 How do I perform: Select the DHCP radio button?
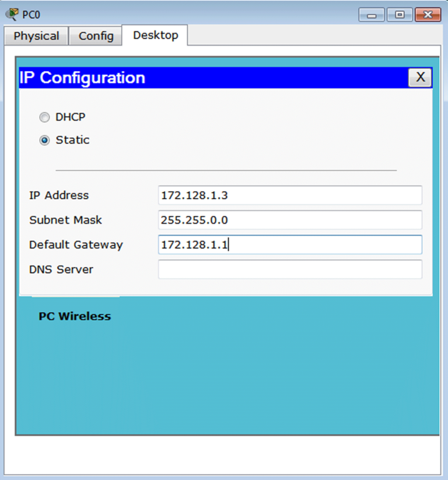[x=45, y=117]
